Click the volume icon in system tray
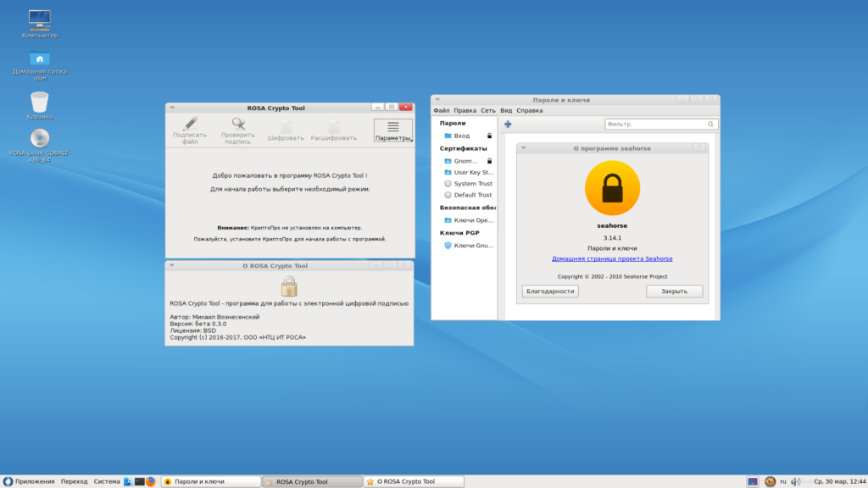 pos(795,481)
